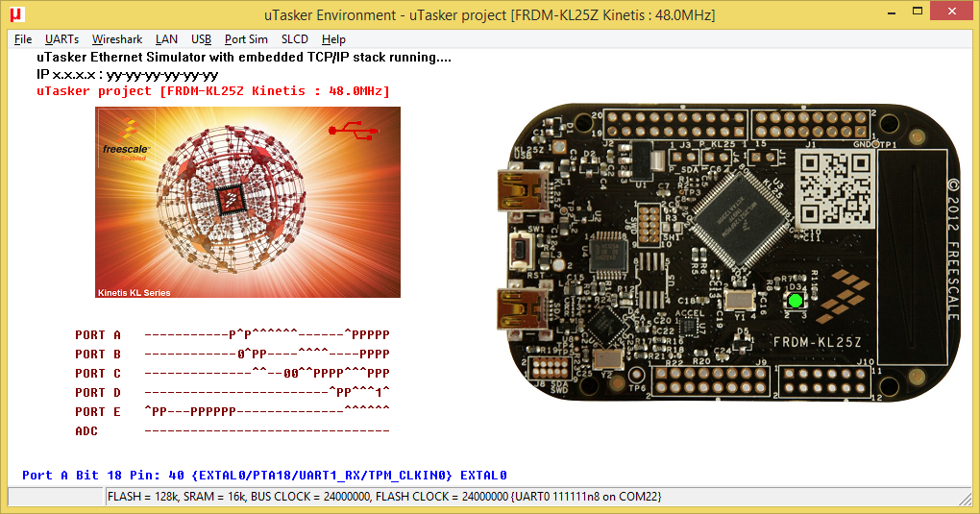980x514 pixels.
Task: Click the uTasker app icon in title bar
Action: [x=16, y=14]
